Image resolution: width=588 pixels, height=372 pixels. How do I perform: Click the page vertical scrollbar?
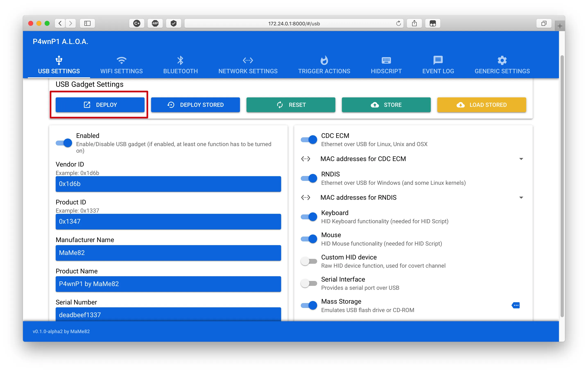point(562,186)
